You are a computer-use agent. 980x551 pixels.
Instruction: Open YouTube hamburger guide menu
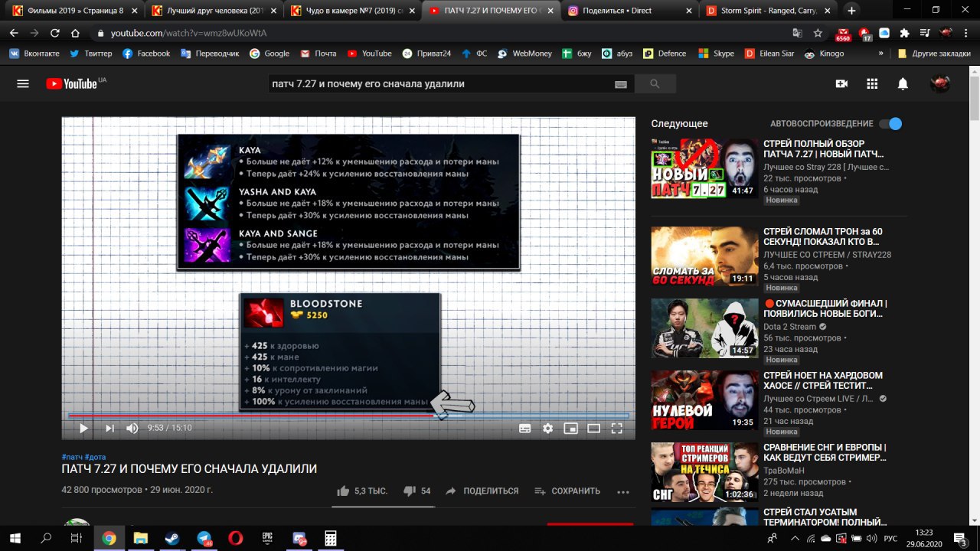pyautogui.click(x=23, y=83)
